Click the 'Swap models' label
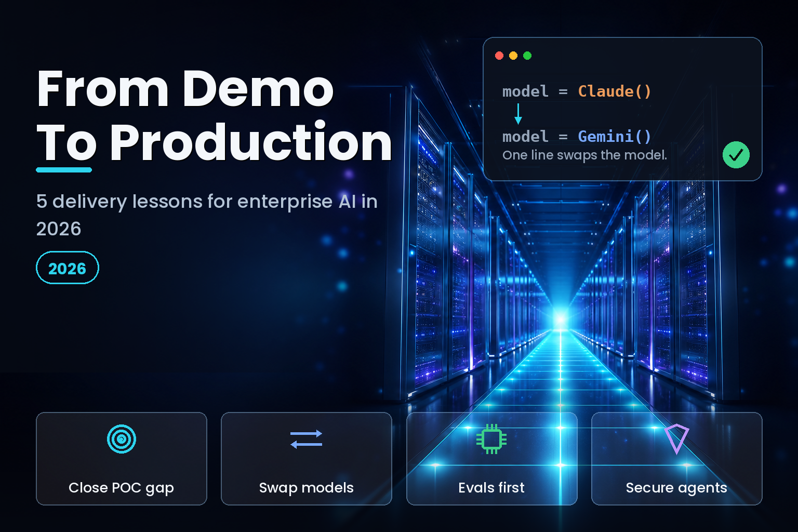This screenshot has height=532, width=798. click(307, 488)
